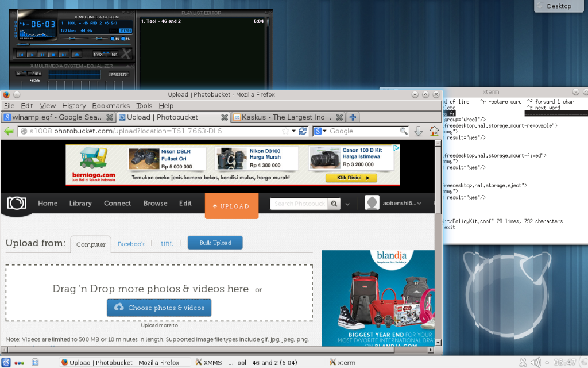
Task: Open the Firefox Bookmarks menu
Action: click(x=111, y=106)
